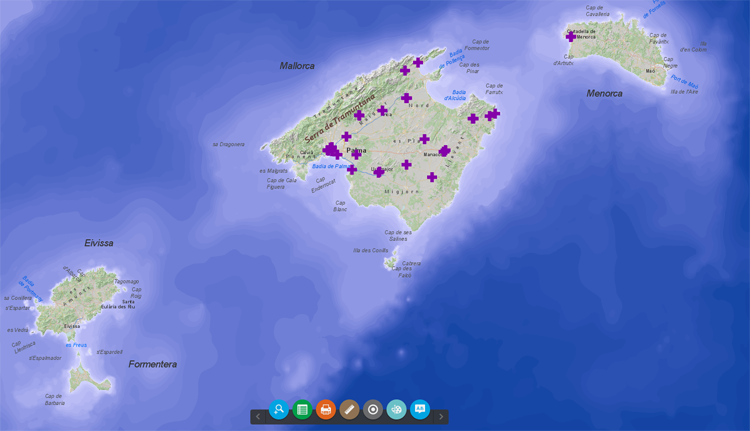This screenshot has width=750, height=431.
Task: Click purple cross marker on Menorca
Action: point(571,37)
